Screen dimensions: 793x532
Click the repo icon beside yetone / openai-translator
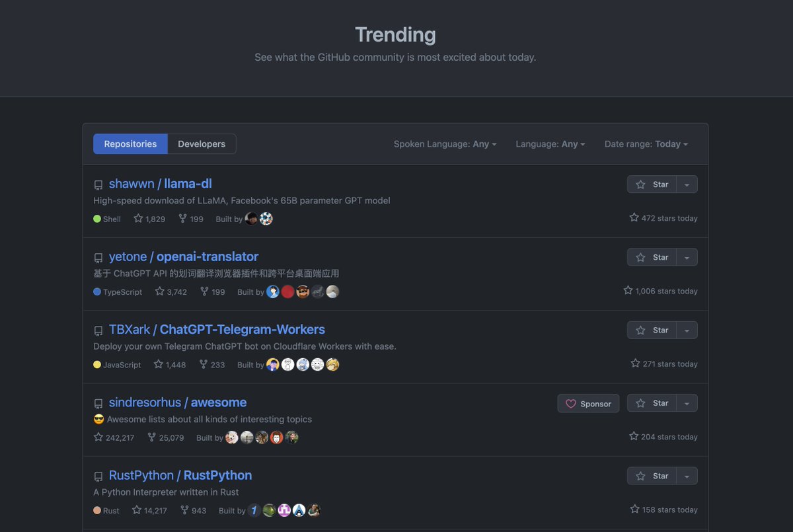[98, 258]
